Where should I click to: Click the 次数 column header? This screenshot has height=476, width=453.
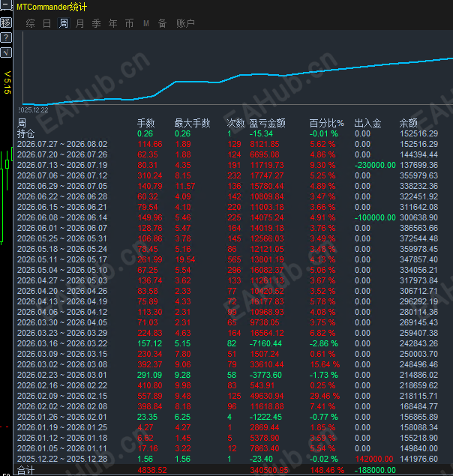235,123
